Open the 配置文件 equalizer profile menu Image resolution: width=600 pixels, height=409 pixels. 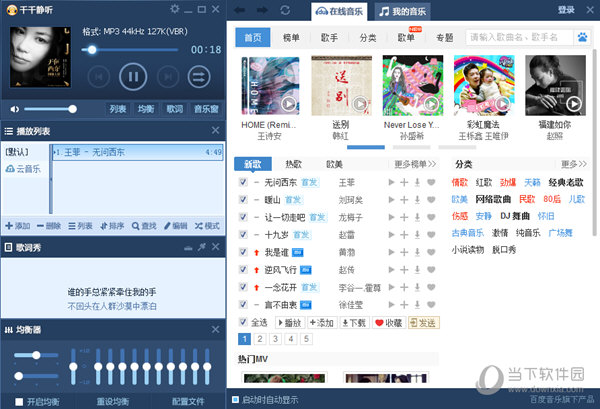[188, 401]
